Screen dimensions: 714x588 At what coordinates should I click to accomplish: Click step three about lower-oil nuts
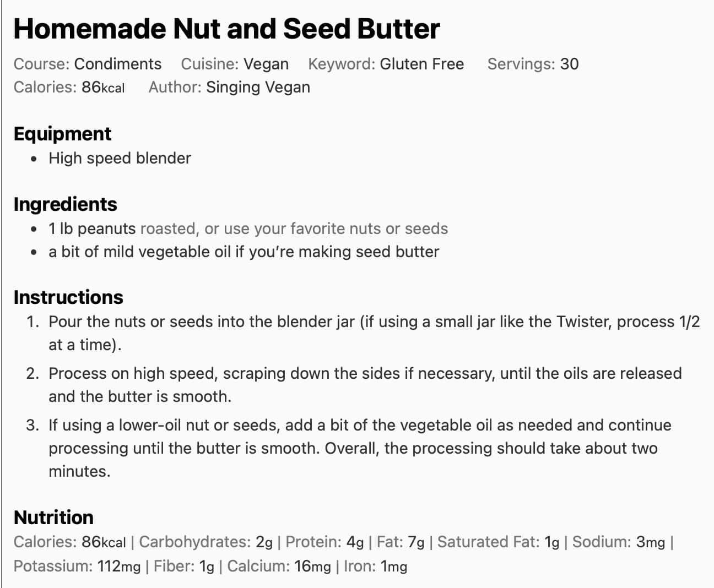tap(359, 425)
